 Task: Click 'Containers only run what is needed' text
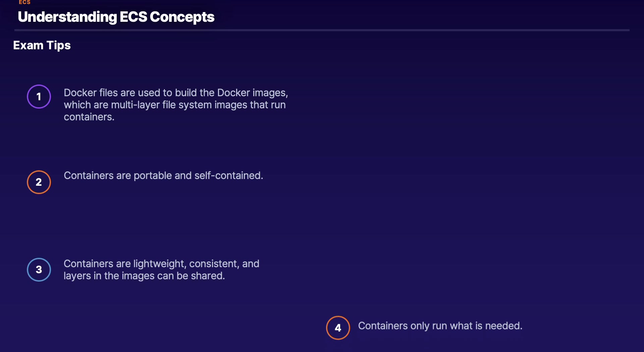(440, 326)
